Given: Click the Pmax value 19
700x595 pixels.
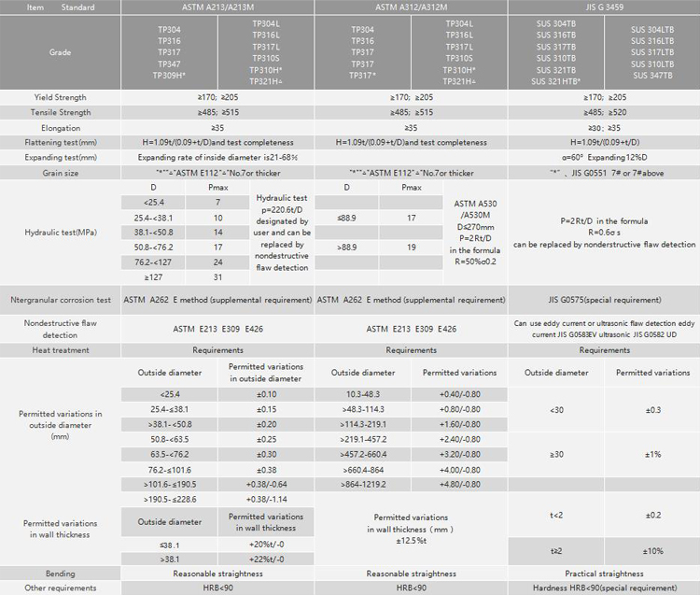Looking at the screenshot, I should (412, 247).
